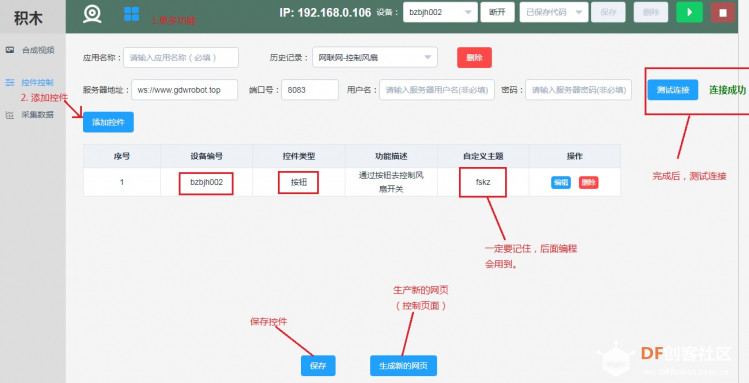
Task: Click the IP: 192.168.0.106 text
Action: click(x=325, y=13)
